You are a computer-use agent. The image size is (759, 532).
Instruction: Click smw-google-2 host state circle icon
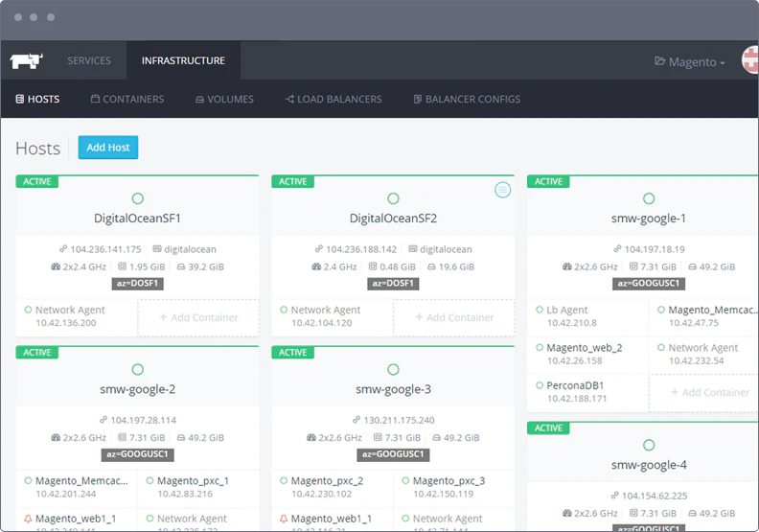click(137, 369)
